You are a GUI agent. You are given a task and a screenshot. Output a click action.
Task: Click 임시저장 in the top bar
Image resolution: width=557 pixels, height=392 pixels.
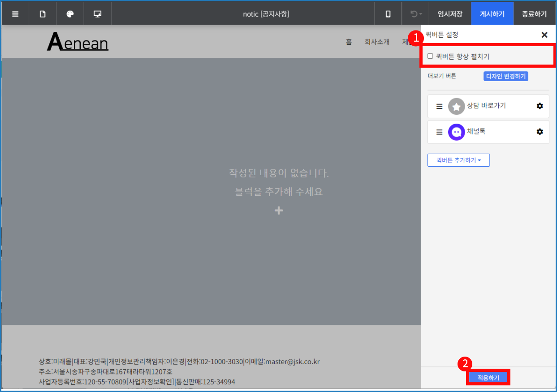pos(450,14)
